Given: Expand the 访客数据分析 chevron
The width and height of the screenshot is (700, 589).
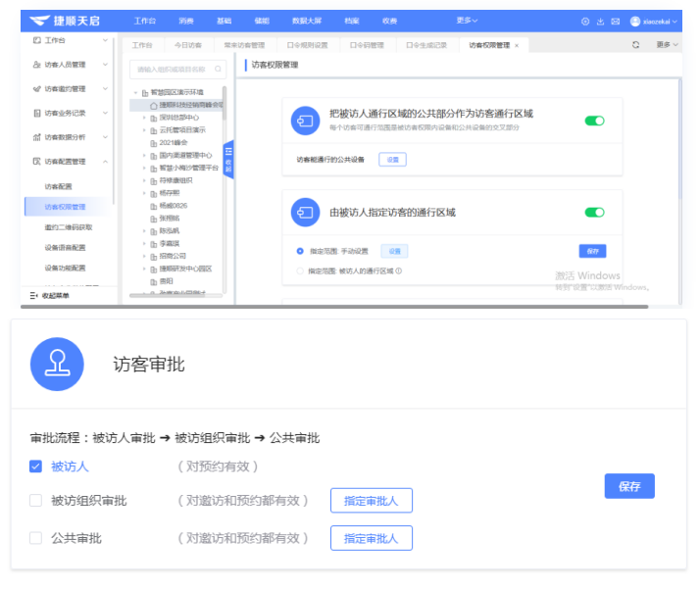Looking at the screenshot, I should 105,136.
